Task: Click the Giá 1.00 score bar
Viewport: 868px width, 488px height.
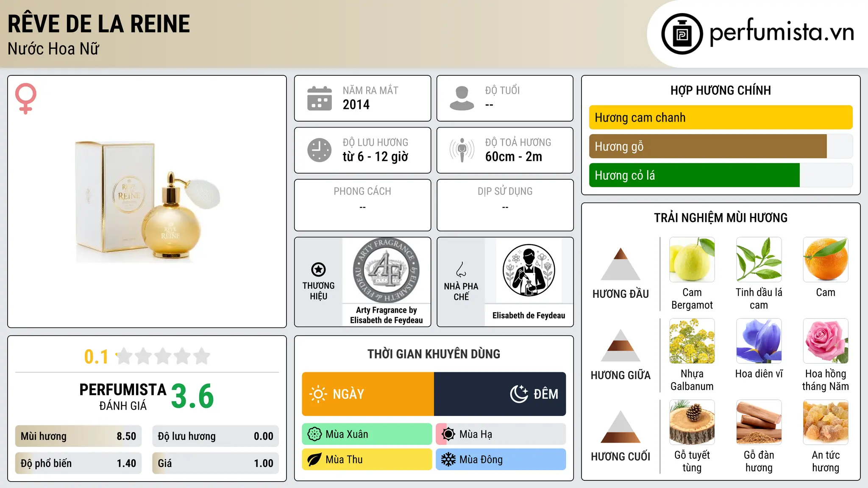Action: [x=216, y=463]
